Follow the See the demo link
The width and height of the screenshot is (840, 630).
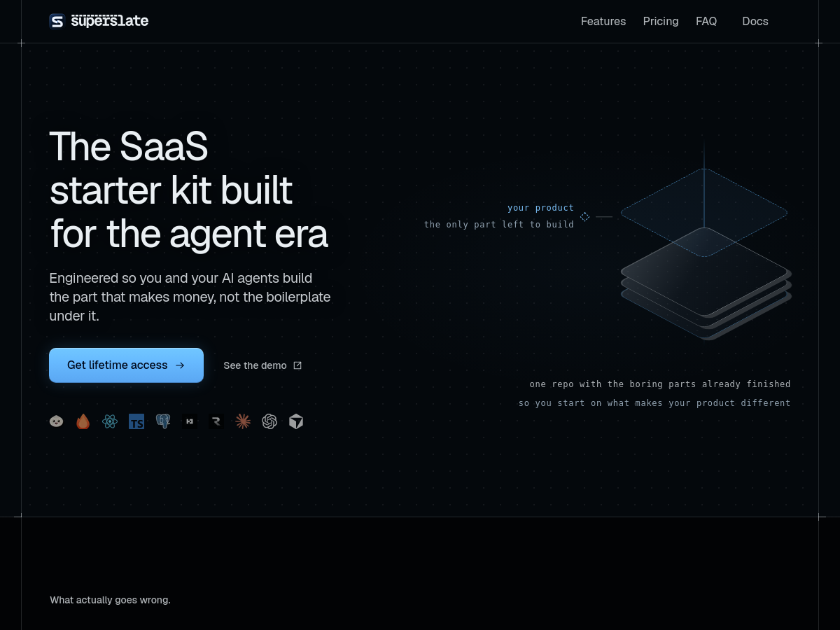click(262, 365)
